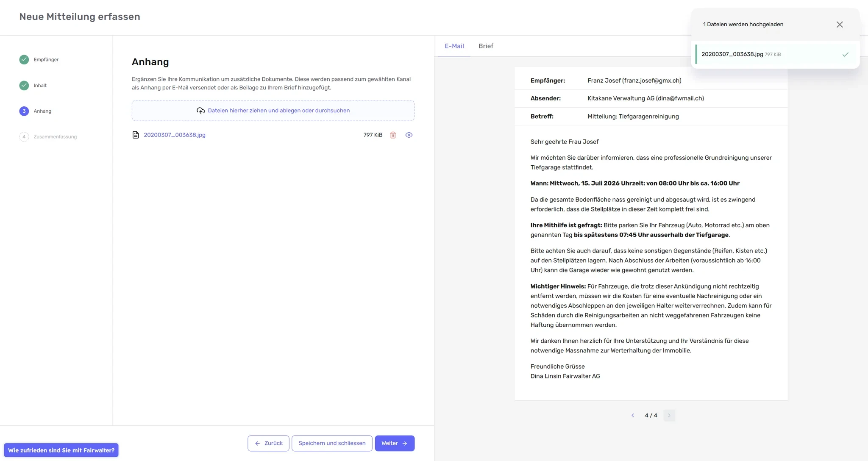Click the 'Freundliche Grüsse' line
This screenshot has height=461, width=868.
click(558, 367)
